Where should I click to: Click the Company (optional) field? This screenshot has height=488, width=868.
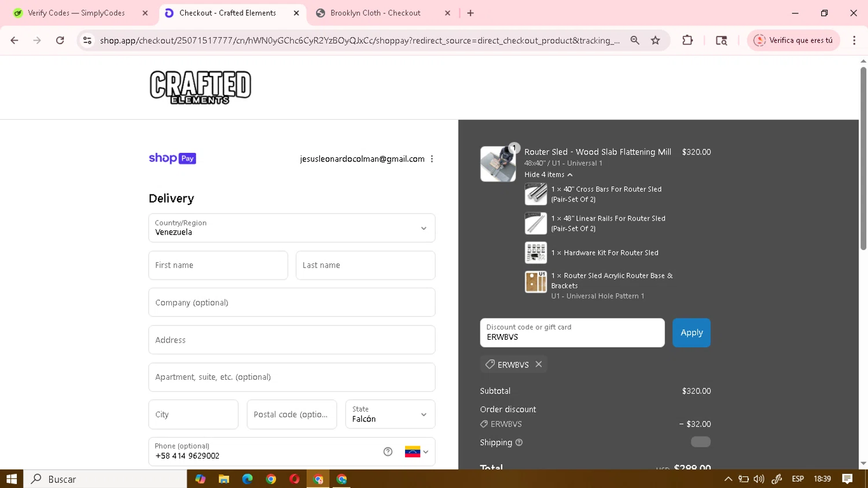[292, 302]
